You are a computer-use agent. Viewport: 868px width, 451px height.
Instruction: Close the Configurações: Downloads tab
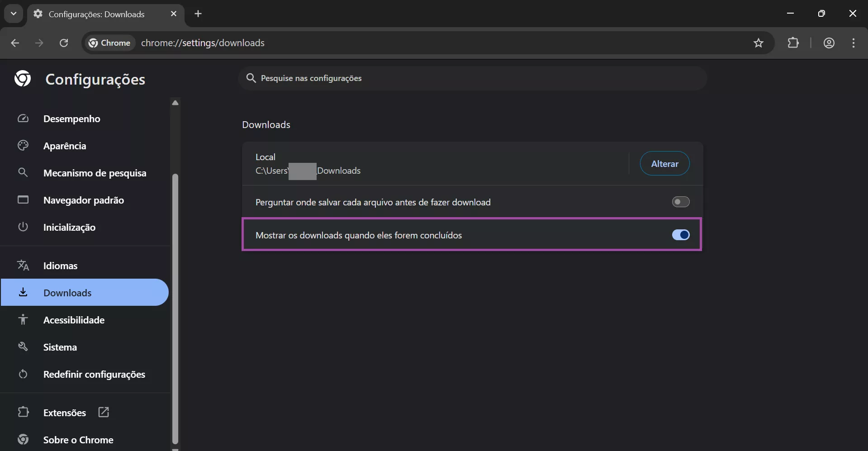pyautogui.click(x=174, y=14)
